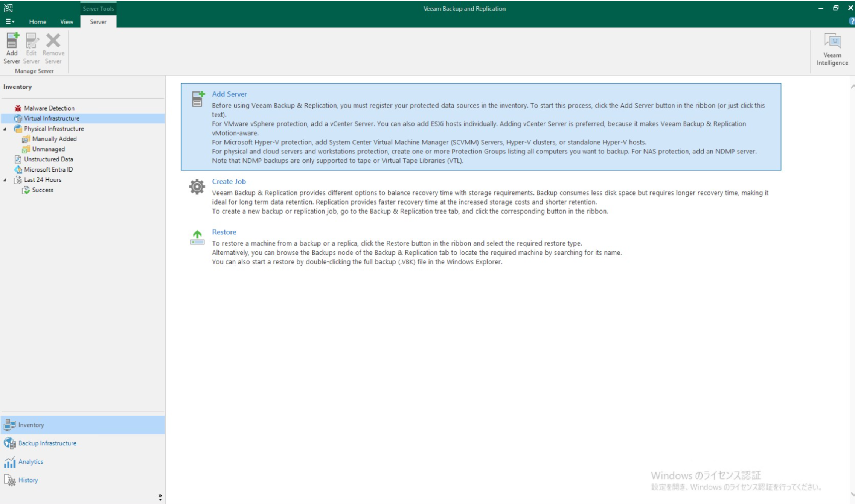
Task: Click the Analytics chart icon
Action: click(10, 462)
